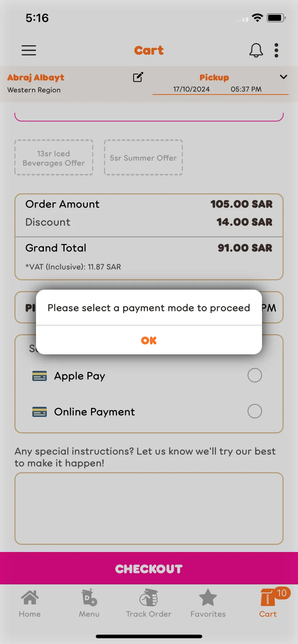298x644 pixels.
Task: Open the hamburger menu
Action: (29, 50)
